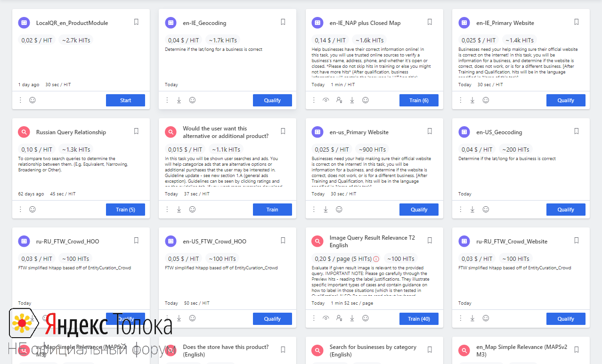Screen dimensions: 602x364
Task: Open the options menu on the alternative product task card
Action: pyautogui.click(x=167, y=209)
